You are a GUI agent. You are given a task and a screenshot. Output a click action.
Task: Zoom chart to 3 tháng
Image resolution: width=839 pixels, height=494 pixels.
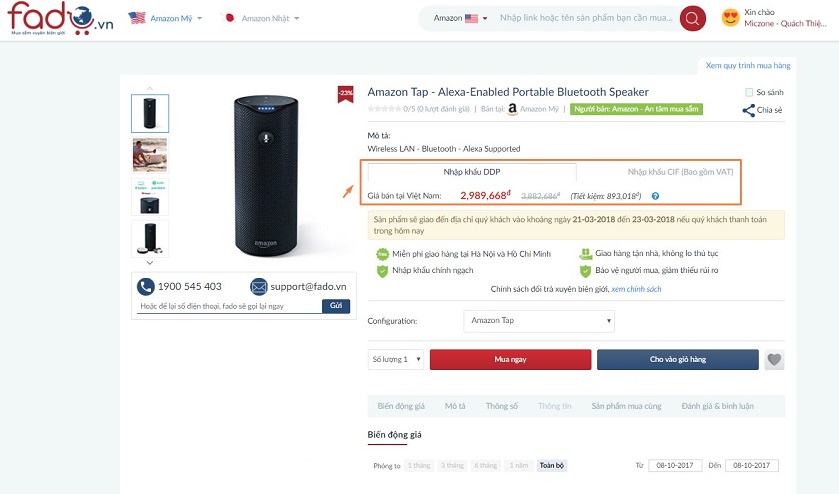coord(452,466)
